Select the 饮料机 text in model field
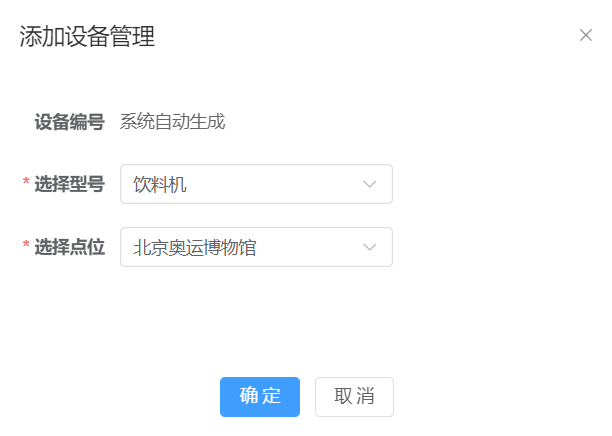 tap(160, 184)
